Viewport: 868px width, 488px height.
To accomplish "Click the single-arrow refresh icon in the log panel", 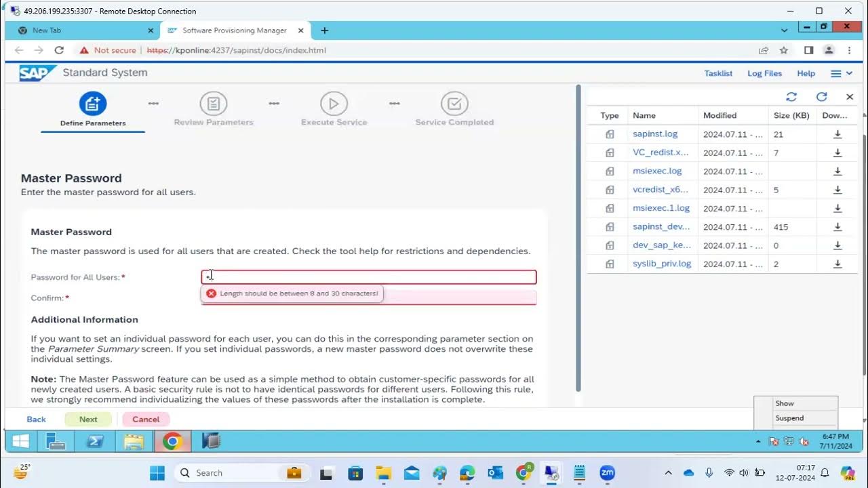I will point(821,97).
